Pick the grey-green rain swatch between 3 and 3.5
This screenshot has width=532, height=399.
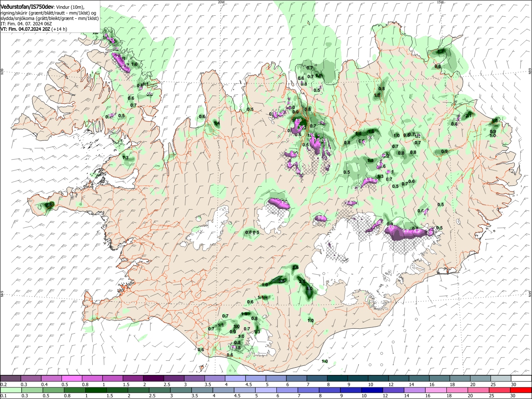[x=181, y=390]
